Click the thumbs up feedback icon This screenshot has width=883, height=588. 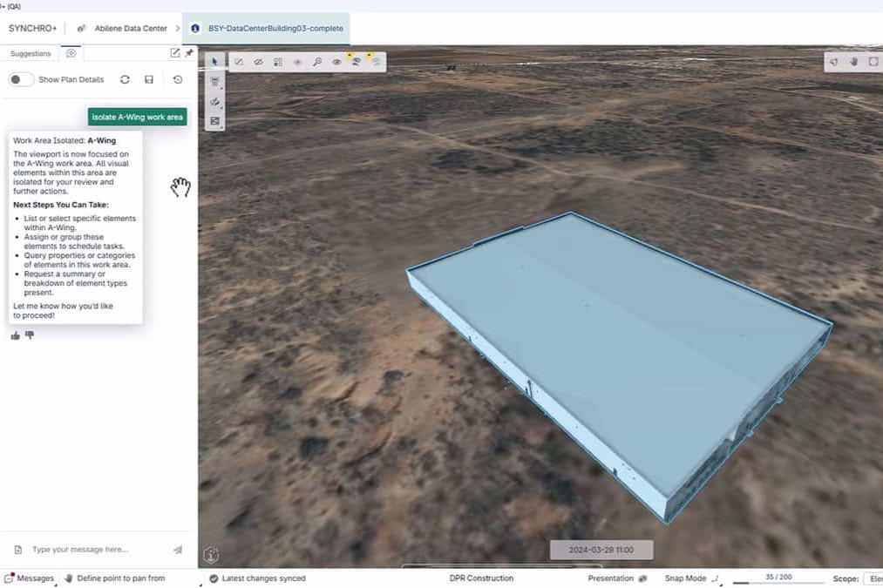[16, 335]
